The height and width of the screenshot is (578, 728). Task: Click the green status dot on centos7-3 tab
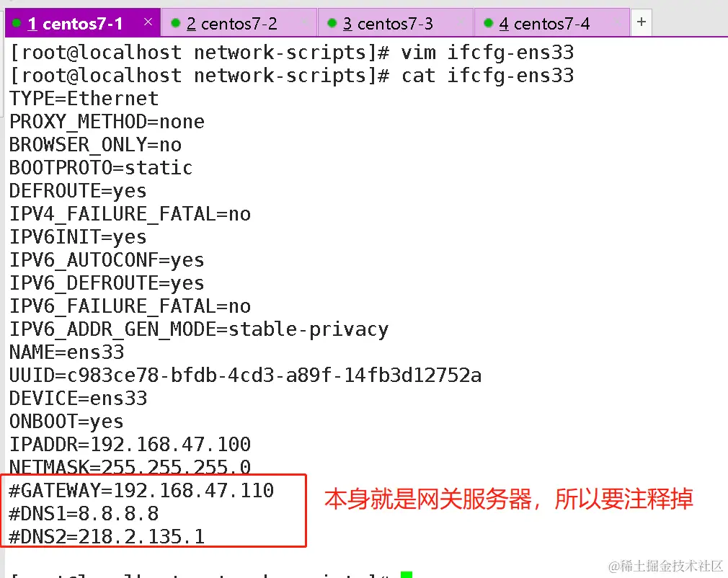tap(332, 23)
